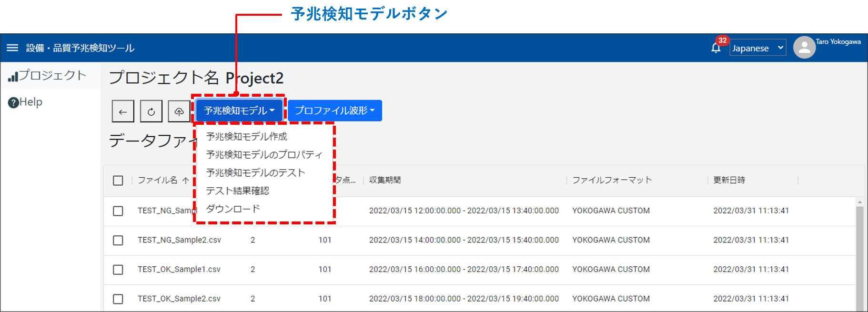Choose 予兆検知モデルのテスト menu entry
Image resolution: width=868 pixels, height=312 pixels.
tap(256, 173)
